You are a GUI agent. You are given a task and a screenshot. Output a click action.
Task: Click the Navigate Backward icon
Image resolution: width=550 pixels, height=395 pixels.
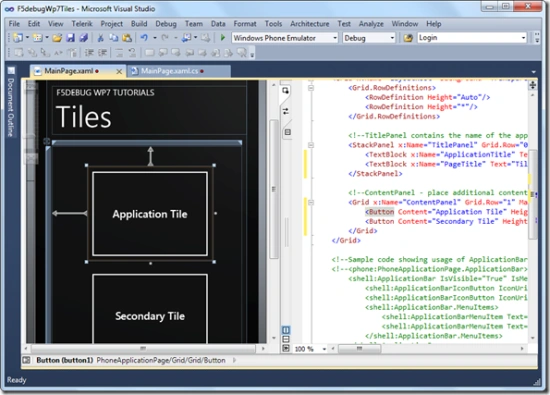pyautogui.click(x=187, y=38)
